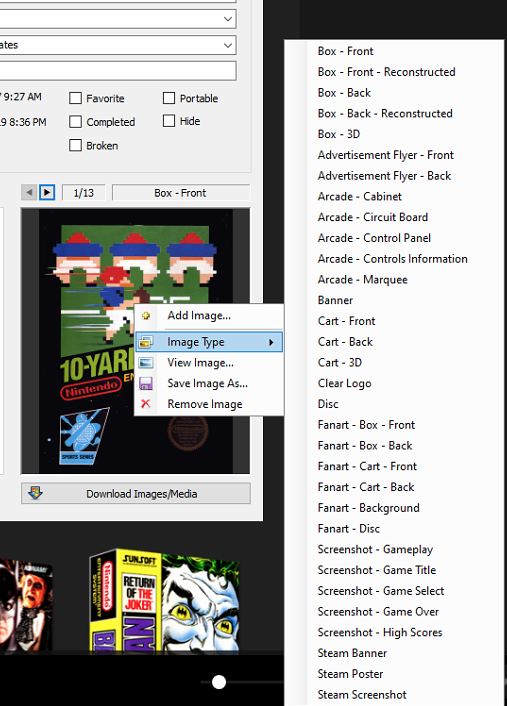This screenshot has width=507, height=706.
Task: Click the 10-Yard Fight box art preview
Action: [x=135, y=341]
